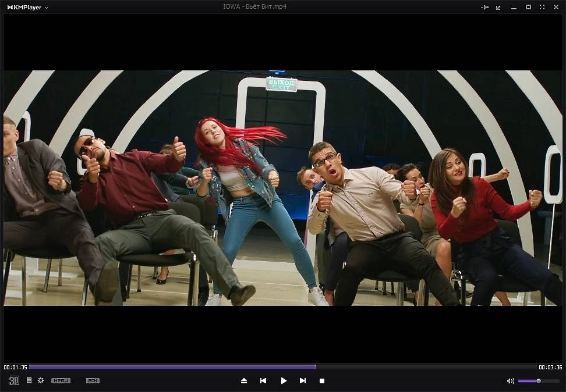Viewport: 566px width, 392px height.
Task: Minimize the KMPlayer window
Action: pos(514,8)
